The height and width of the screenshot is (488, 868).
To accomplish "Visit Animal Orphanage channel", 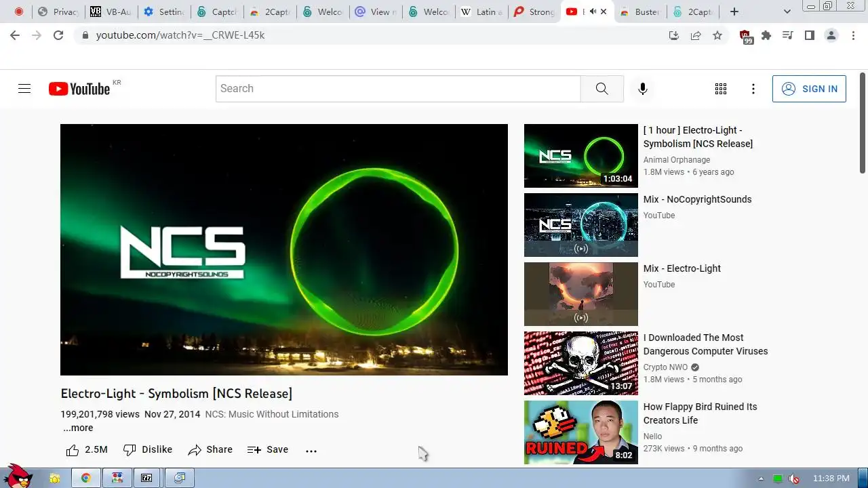I will [x=677, y=160].
